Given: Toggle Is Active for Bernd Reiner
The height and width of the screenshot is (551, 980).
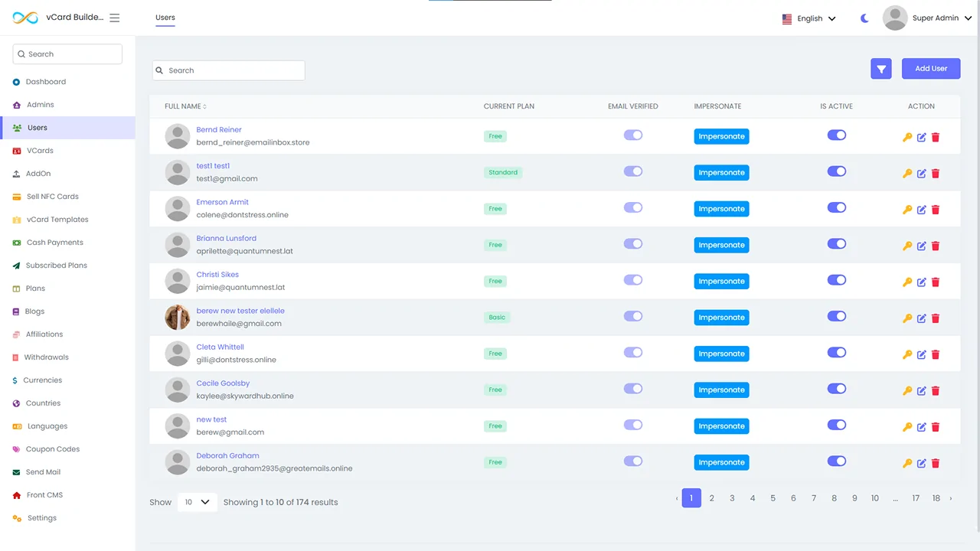Looking at the screenshot, I should tap(837, 135).
